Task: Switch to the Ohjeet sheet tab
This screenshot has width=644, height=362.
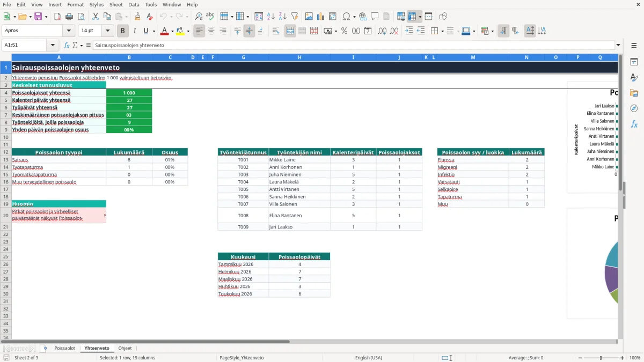Action: pyautogui.click(x=125, y=348)
